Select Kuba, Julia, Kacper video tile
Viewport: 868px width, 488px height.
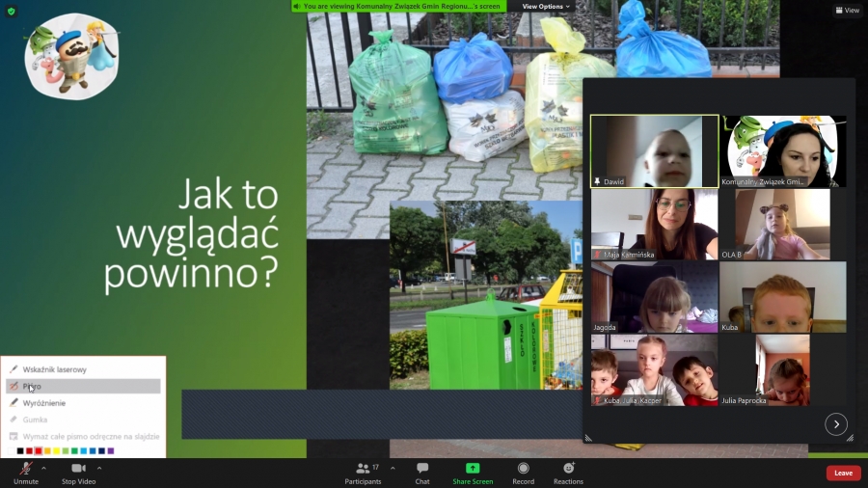click(654, 370)
